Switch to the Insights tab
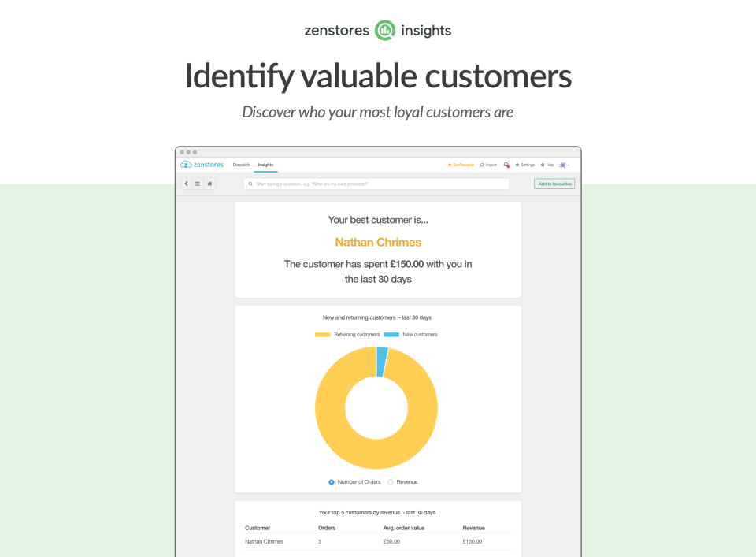Image resolution: width=756 pixels, height=557 pixels. coord(265,165)
